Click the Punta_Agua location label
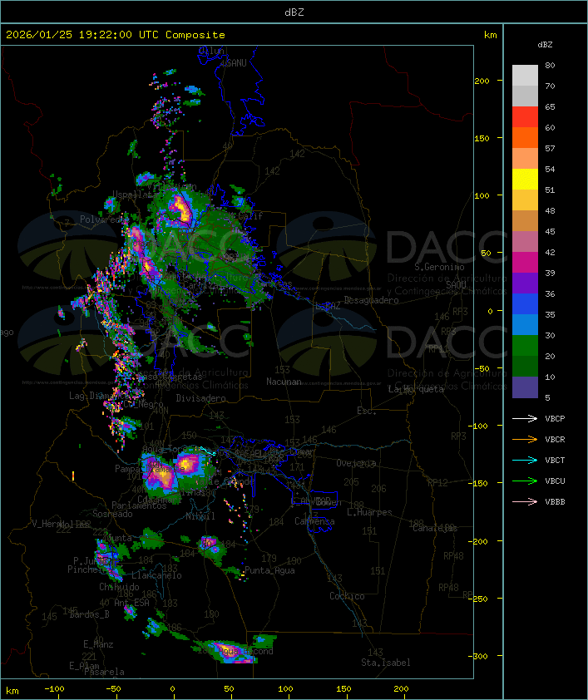Viewport: 588px width, 700px height. (271, 570)
